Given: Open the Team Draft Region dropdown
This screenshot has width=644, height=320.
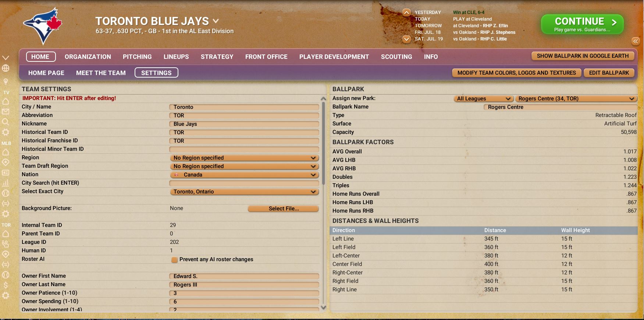Looking at the screenshot, I should (244, 166).
